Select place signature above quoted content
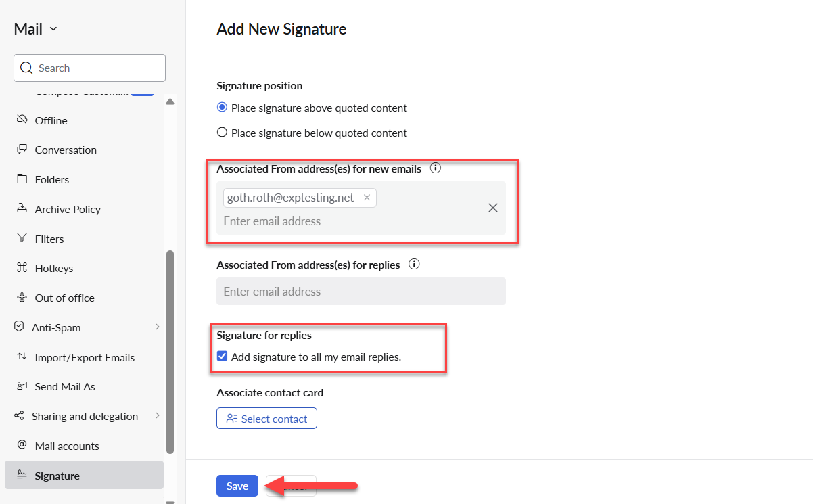This screenshot has height=504, width=813. [x=222, y=108]
